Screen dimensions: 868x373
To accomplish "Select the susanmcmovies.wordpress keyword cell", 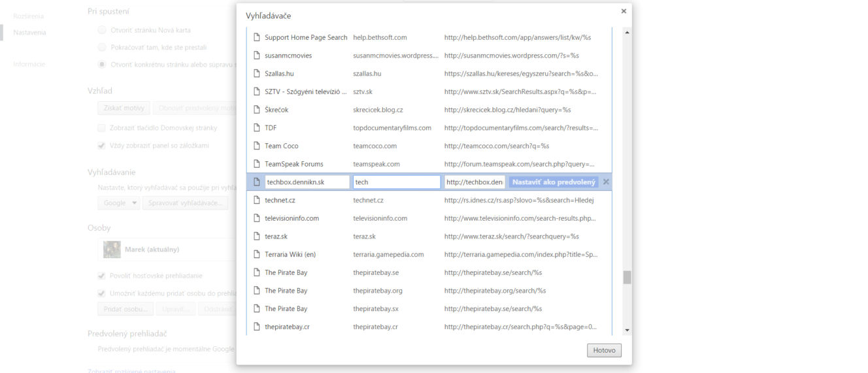I will [x=395, y=56].
